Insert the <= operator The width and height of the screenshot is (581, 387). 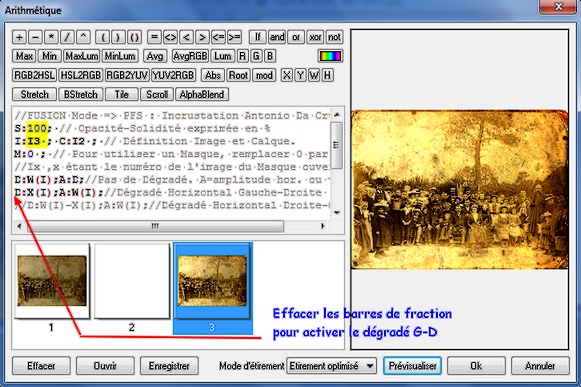[x=218, y=37]
